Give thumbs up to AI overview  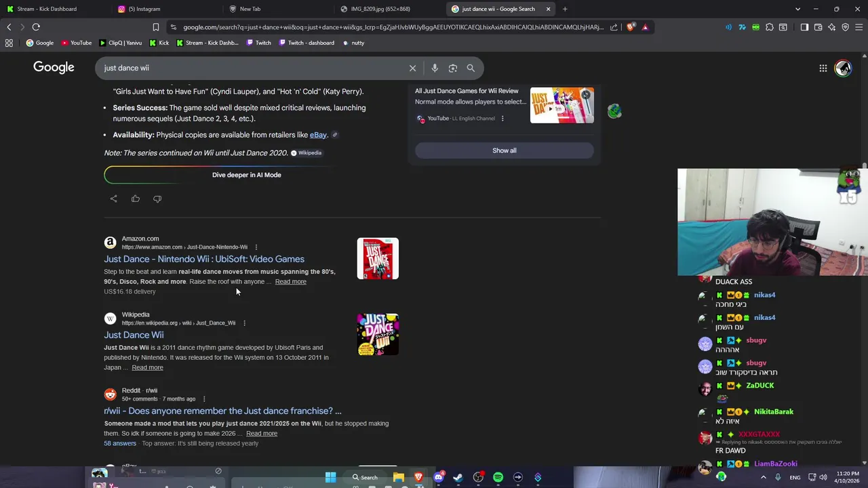coord(136,199)
